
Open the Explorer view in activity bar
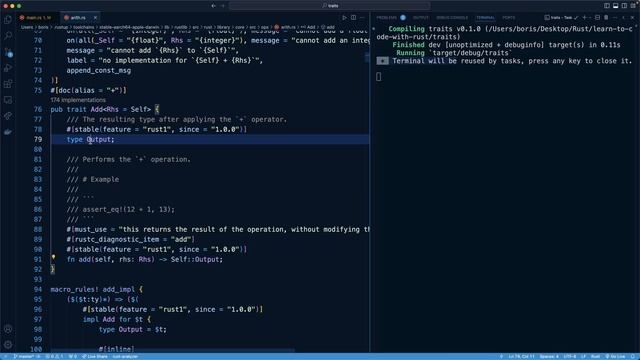[8, 20]
